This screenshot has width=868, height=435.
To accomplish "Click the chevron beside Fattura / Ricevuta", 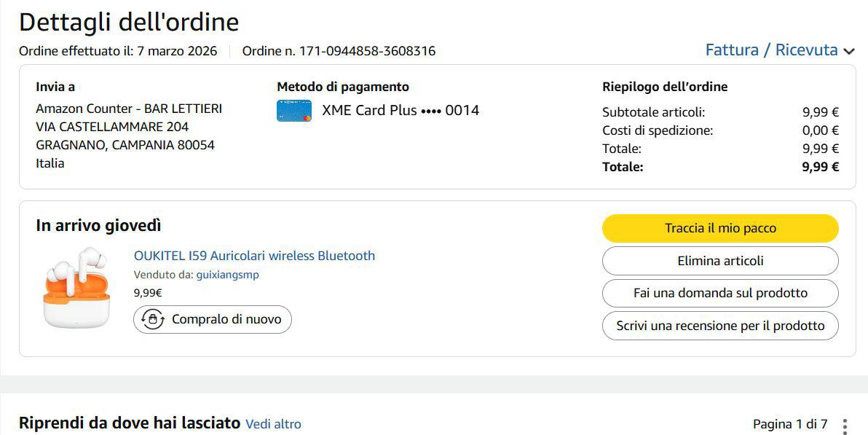I will pos(848,51).
